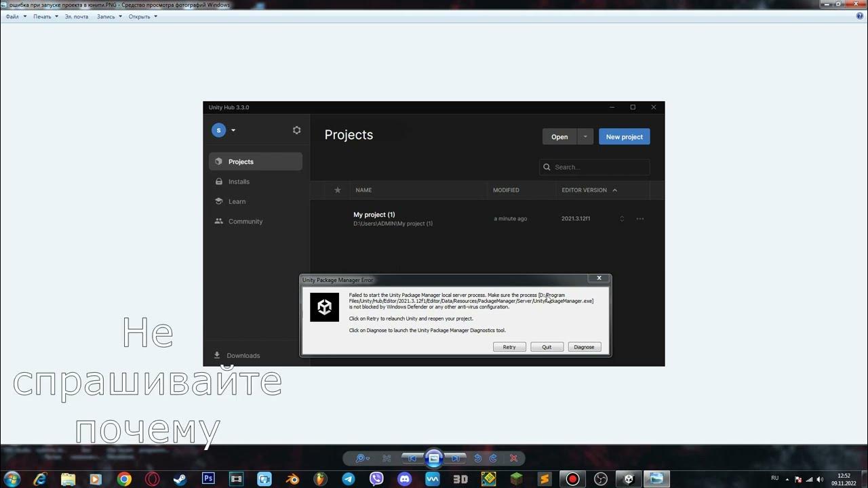
Task: Go to next photo in viewer
Action: click(x=456, y=459)
